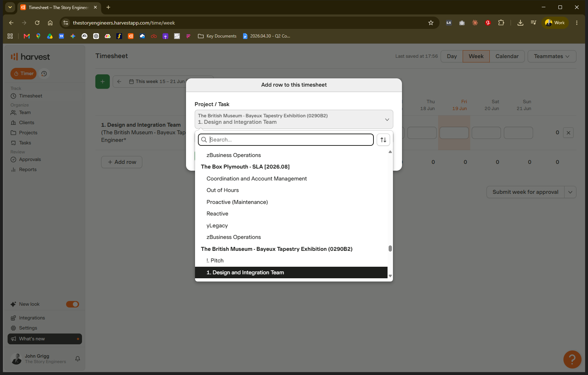The height and width of the screenshot is (375, 588).
Task: Open the help question mark bubble
Action: [572, 359]
